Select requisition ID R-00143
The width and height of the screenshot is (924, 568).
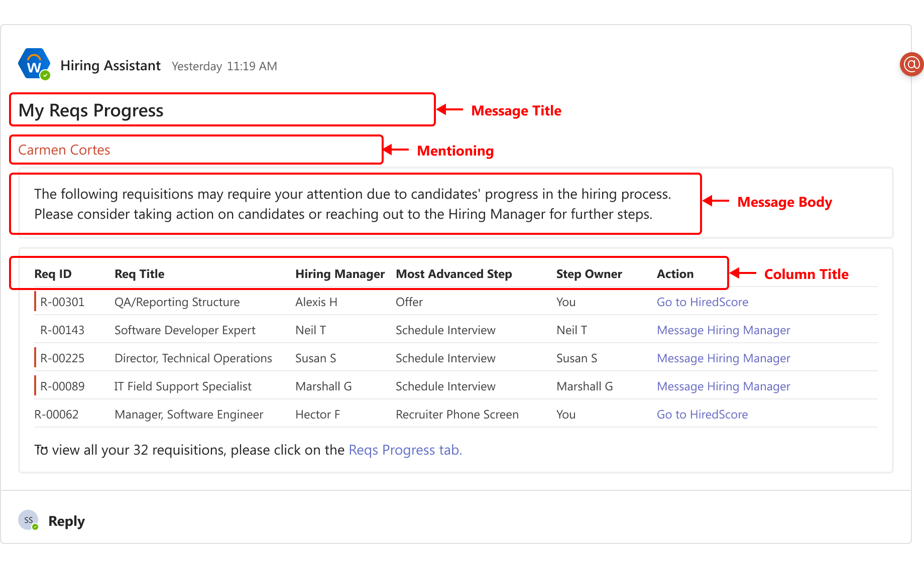[x=62, y=330]
